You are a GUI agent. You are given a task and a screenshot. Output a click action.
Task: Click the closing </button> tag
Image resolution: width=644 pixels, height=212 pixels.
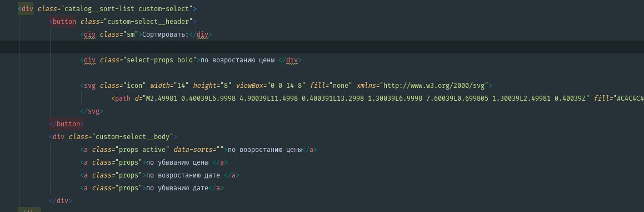pos(66,124)
